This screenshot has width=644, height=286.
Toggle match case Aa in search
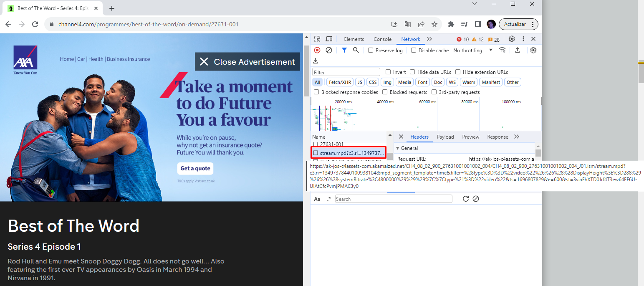coord(317,199)
